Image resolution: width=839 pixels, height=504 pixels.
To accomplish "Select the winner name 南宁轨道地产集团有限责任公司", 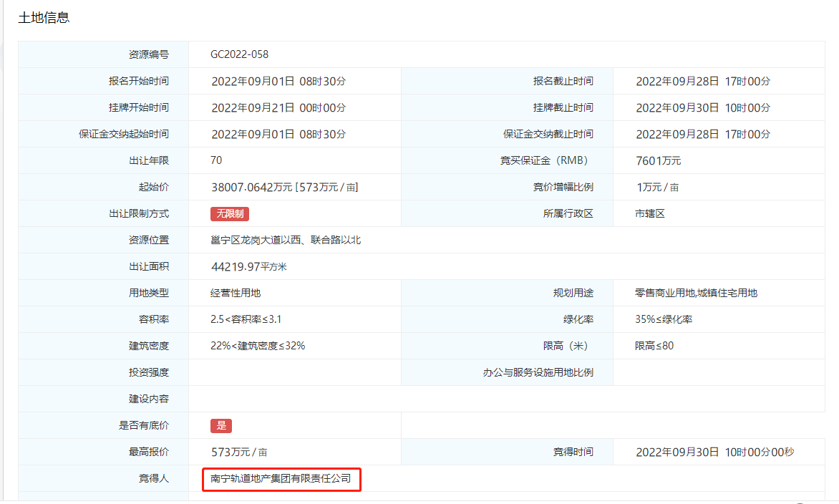I will click(281, 478).
